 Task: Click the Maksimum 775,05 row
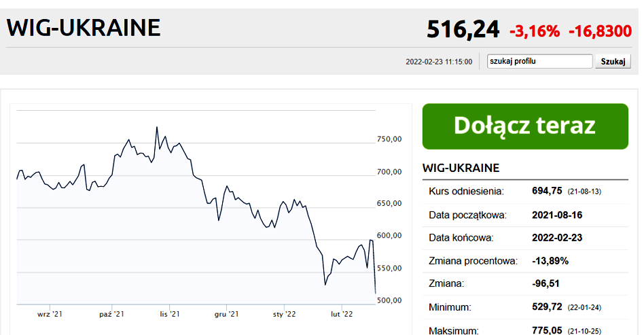[x=525, y=330]
